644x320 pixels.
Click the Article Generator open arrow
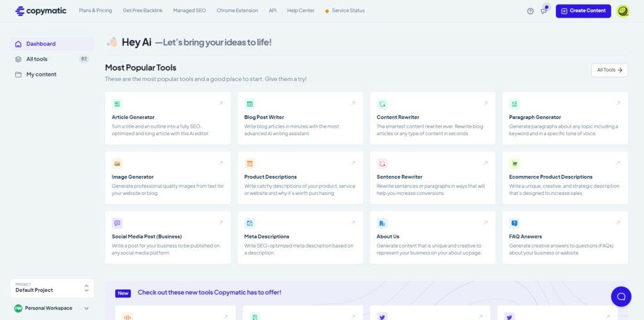[x=221, y=103]
